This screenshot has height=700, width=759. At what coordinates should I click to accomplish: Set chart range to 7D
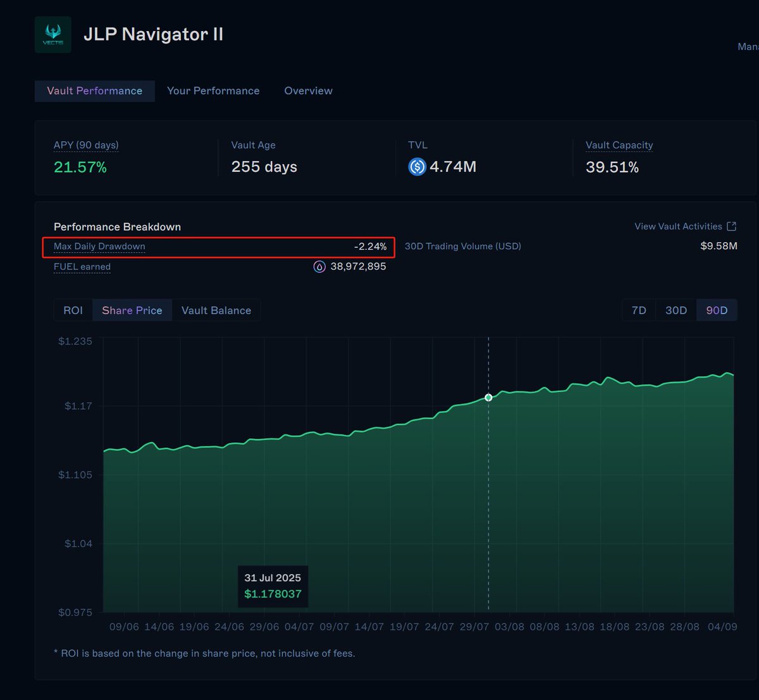pos(639,310)
